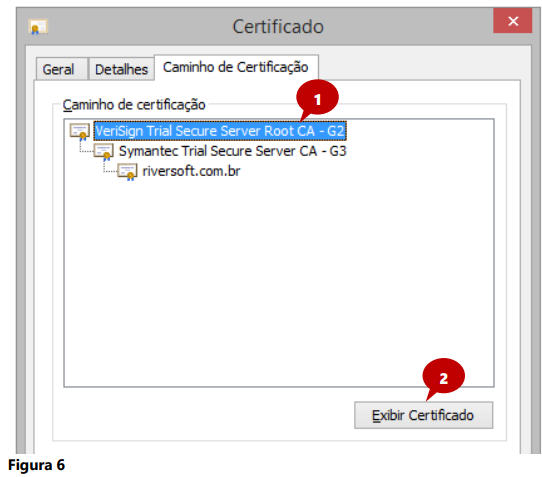Click the Symantec Trial Secure Server certificate icon
542x477 pixels.
[104, 152]
